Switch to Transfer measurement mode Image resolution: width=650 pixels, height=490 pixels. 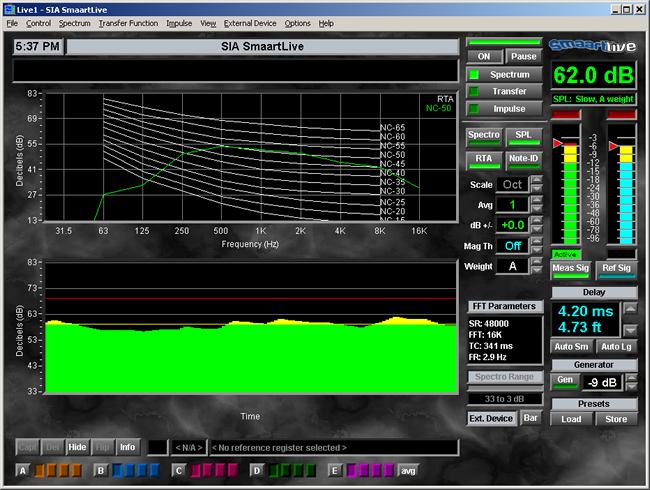click(504, 91)
